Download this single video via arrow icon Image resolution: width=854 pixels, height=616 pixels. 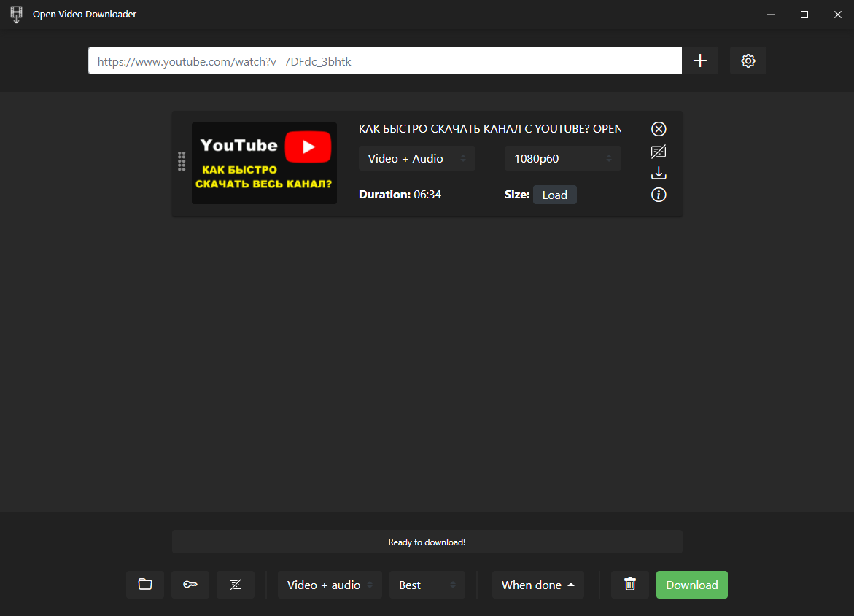tap(659, 174)
